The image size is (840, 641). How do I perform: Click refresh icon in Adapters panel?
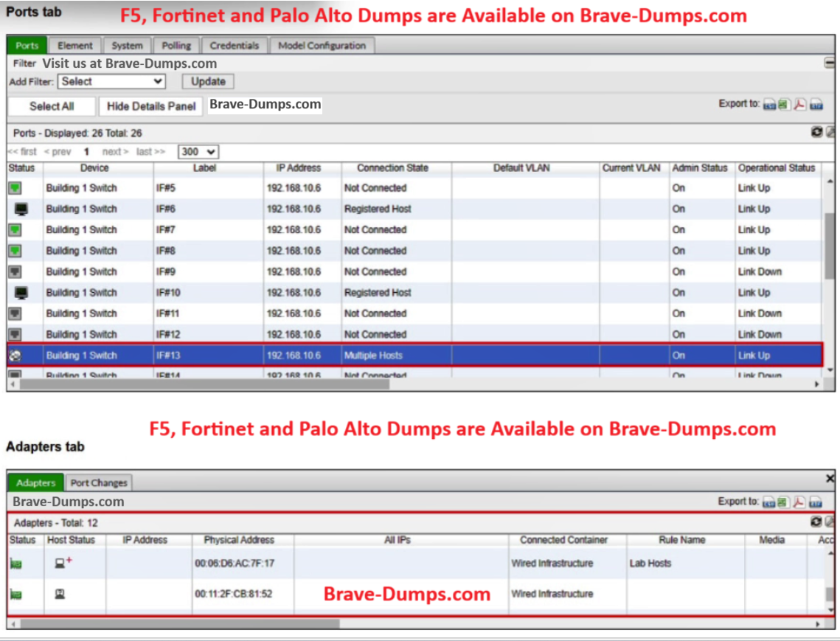[816, 522]
